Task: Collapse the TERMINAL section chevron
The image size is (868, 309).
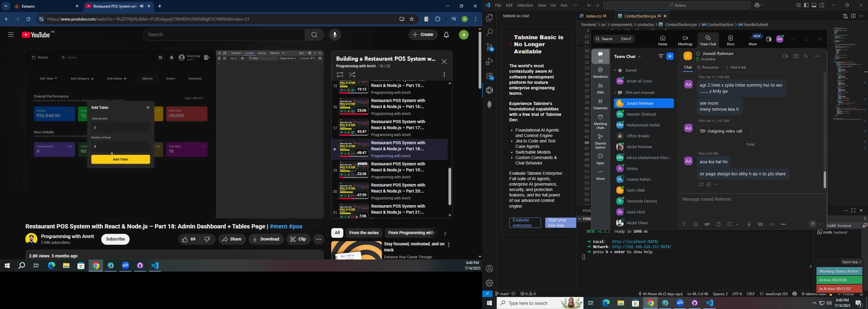Action: point(580,219)
